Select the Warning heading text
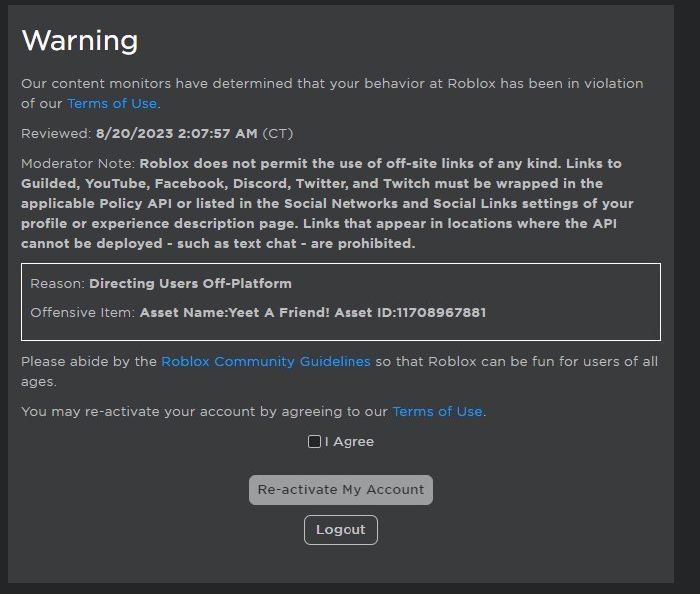The image size is (700, 594). click(80, 40)
